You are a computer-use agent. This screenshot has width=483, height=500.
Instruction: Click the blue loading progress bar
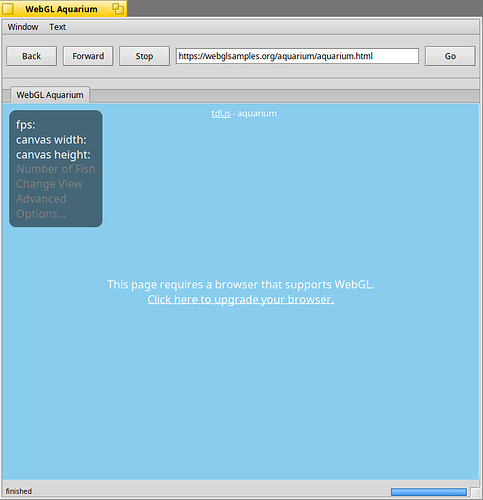[x=429, y=492]
